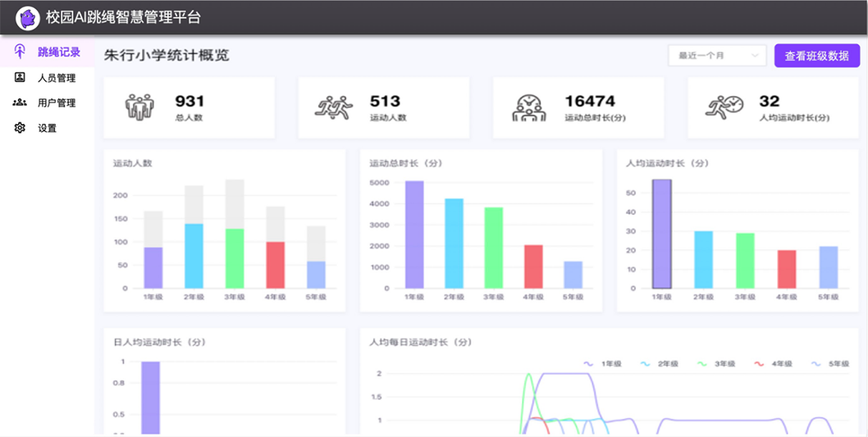This screenshot has height=437, width=868.
Task: Click 日人均运动时长（分）chart title
Action: pyautogui.click(x=159, y=343)
